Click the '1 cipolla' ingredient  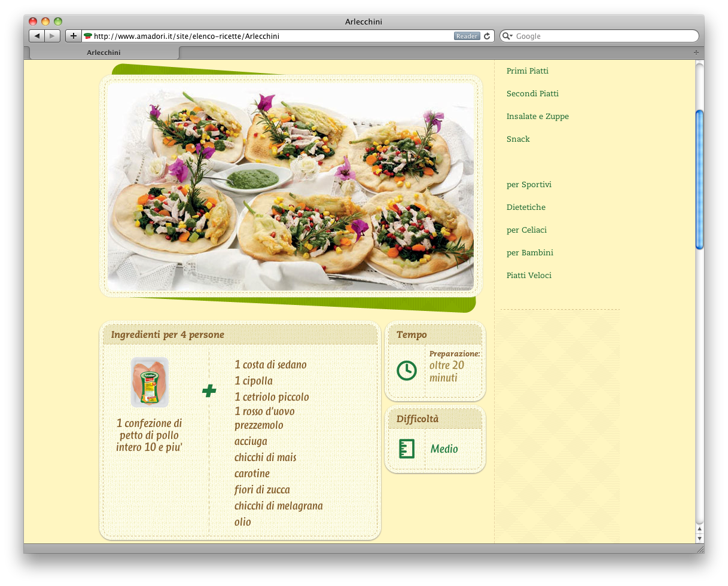(254, 381)
